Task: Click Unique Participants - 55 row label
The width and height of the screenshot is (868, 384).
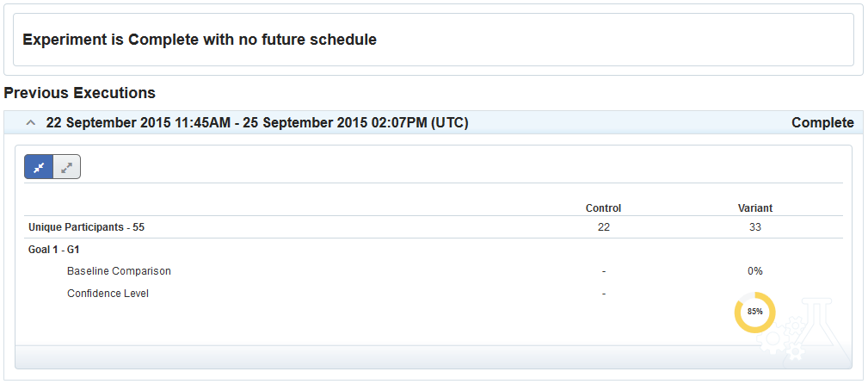Action: click(x=86, y=227)
